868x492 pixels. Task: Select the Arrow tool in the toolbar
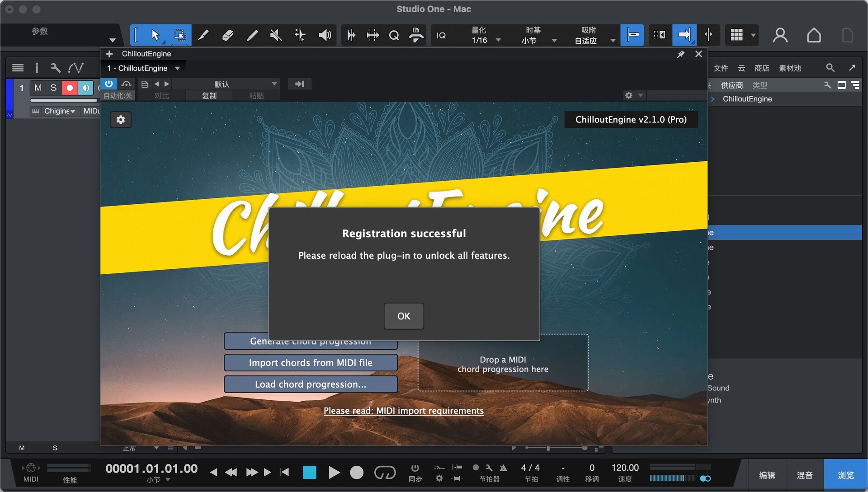coord(155,35)
